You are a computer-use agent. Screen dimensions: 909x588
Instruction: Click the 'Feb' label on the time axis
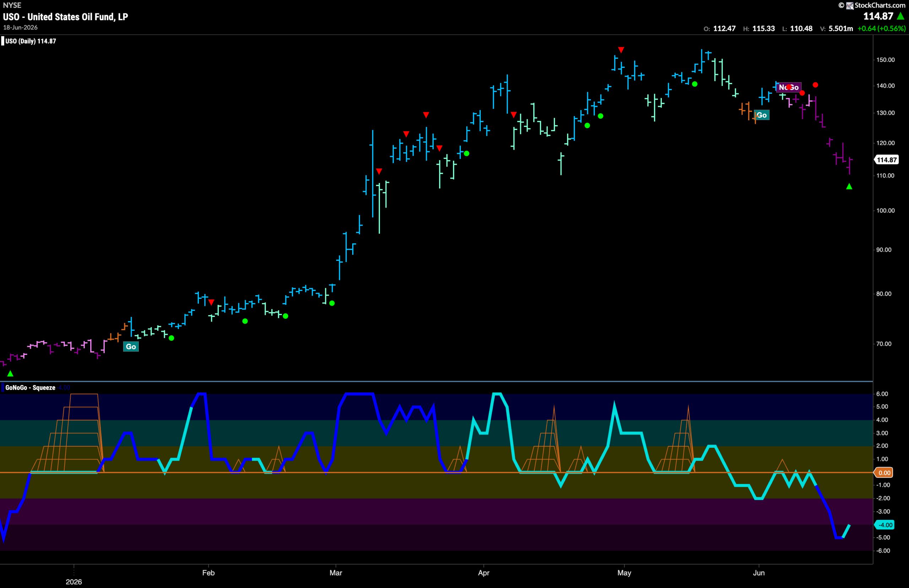click(208, 573)
